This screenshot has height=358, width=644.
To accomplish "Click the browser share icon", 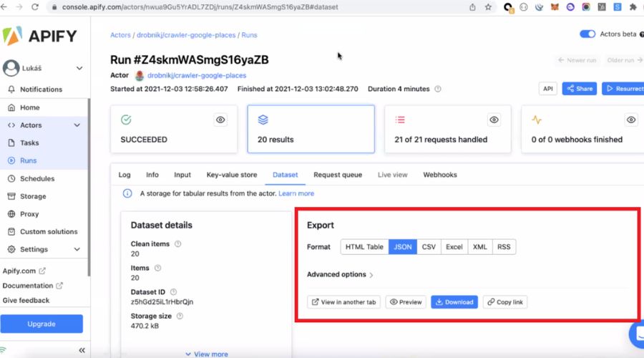I will point(472,7).
